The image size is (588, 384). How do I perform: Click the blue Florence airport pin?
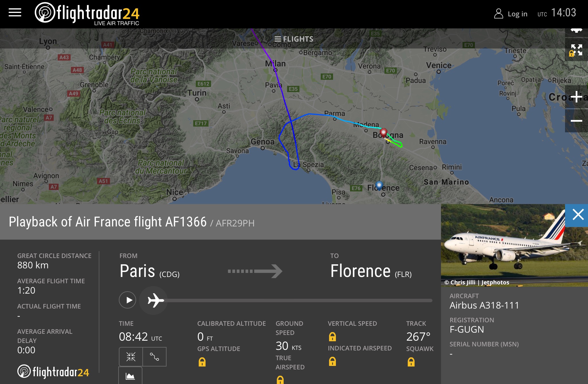379,185
